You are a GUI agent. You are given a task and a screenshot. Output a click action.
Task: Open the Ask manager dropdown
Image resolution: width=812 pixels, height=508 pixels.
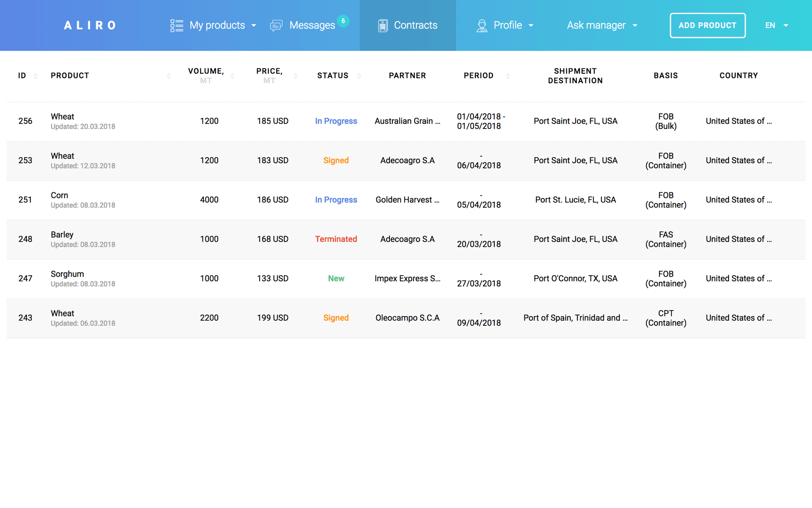click(x=601, y=25)
